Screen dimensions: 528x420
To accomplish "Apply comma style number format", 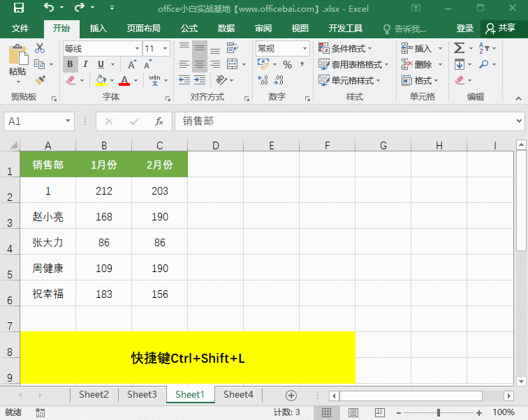I will (302, 64).
